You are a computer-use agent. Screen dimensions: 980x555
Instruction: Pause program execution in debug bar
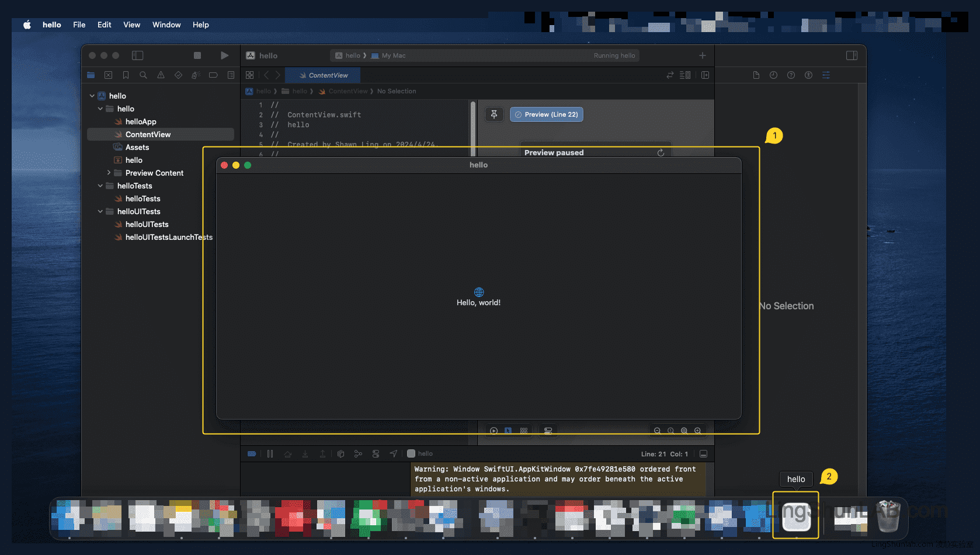270,453
